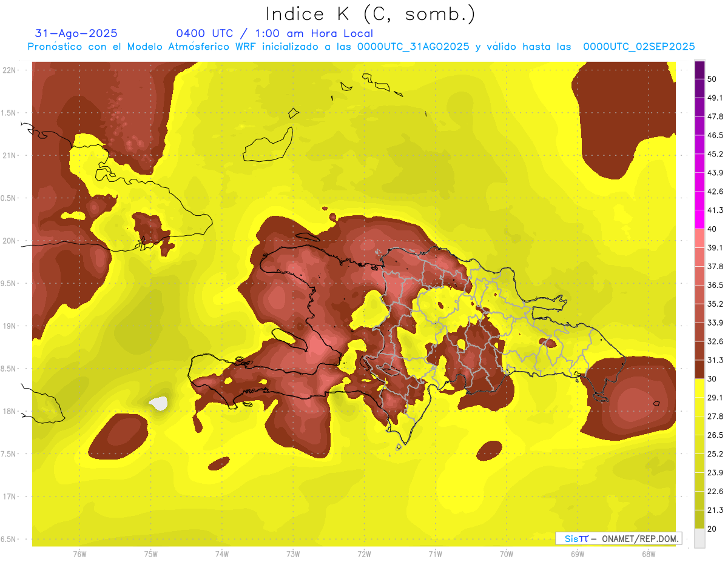Click the '70W' longitude label
This screenshot has height=562, width=728.
pyautogui.click(x=506, y=554)
